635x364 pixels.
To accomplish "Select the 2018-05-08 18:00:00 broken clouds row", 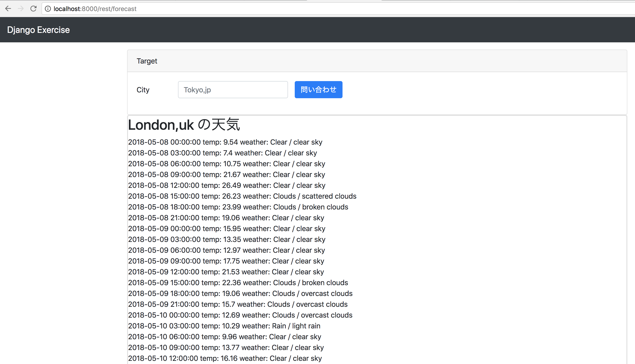I will pos(238,207).
